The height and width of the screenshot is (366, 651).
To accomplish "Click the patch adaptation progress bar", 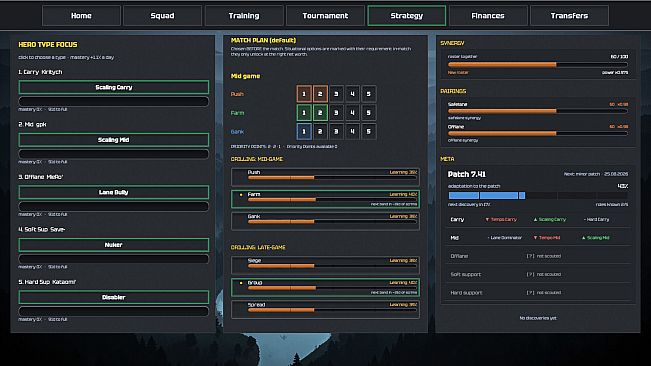I will click(x=538, y=195).
